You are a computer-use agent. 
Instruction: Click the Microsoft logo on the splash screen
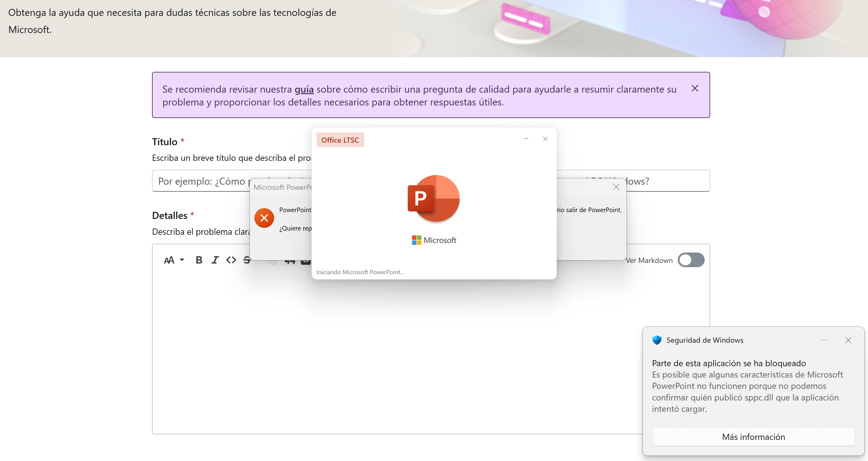click(434, 240)
